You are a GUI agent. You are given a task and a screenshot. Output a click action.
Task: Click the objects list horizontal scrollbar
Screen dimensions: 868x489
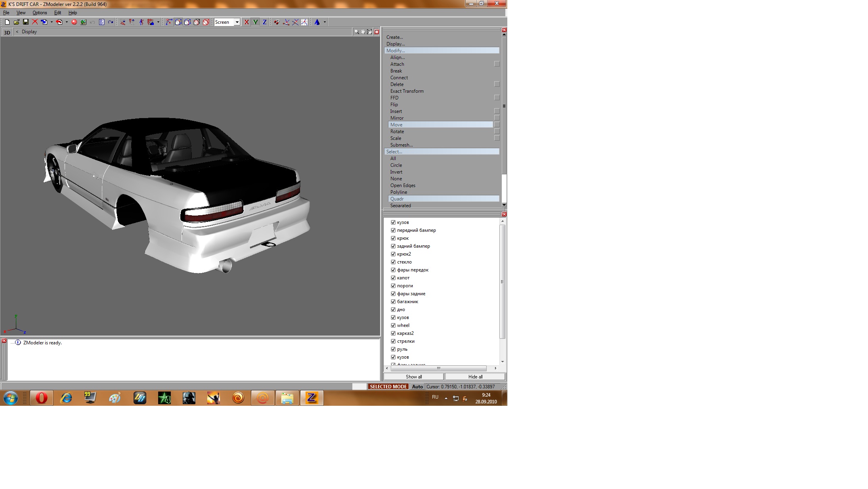[x=438, y=368]
